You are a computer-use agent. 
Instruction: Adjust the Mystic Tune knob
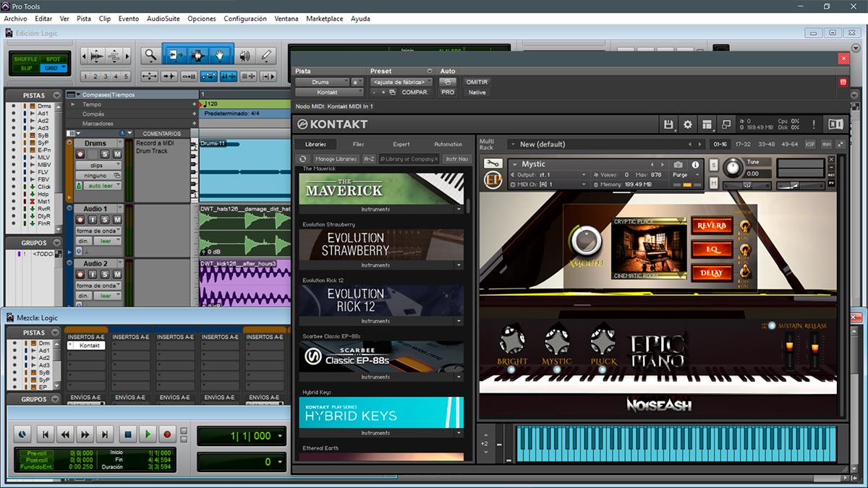[x=733, y=168]
